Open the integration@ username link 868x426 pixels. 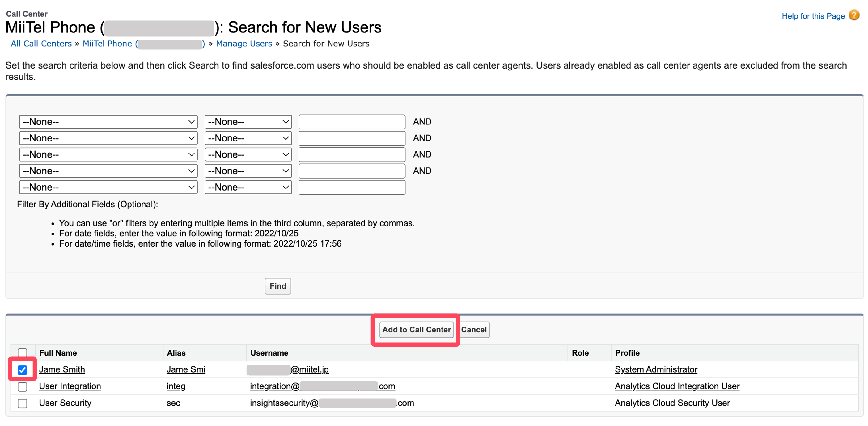323,386
